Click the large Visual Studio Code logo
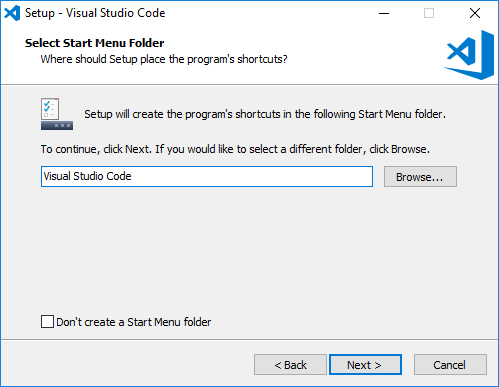This screenshot has width=499, height=387. [469, 55]
